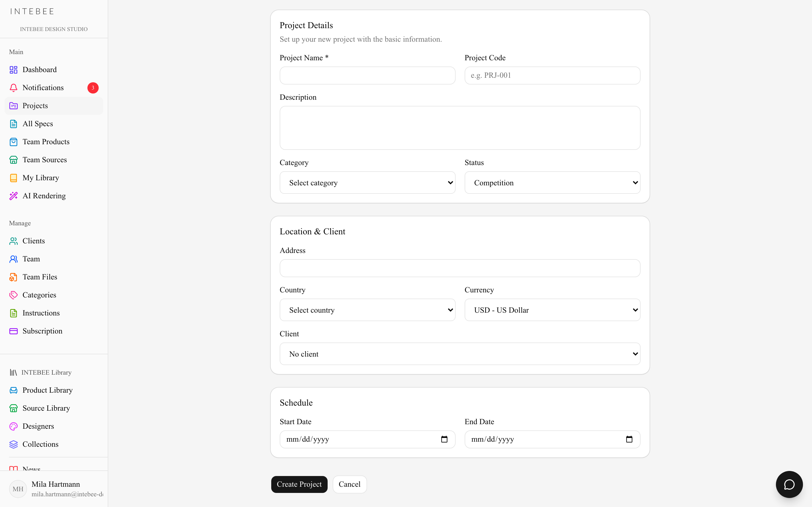The width and height of the screenshot is (812, 507).
Task: Click the AI Rendering wand icon
Action: point(14,196)
